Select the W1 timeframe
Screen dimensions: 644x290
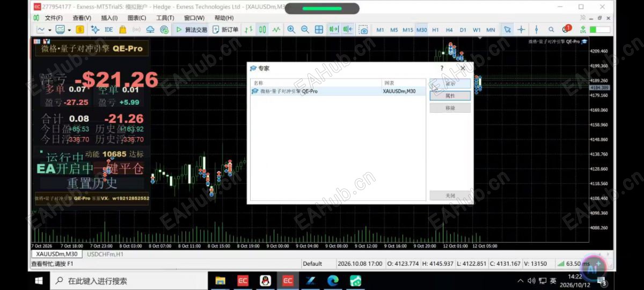tap(477, 30)
